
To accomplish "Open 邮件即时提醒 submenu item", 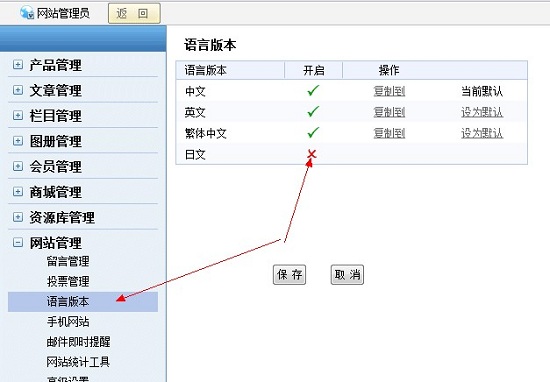I will pyautogui.click(x=79, y=342).
